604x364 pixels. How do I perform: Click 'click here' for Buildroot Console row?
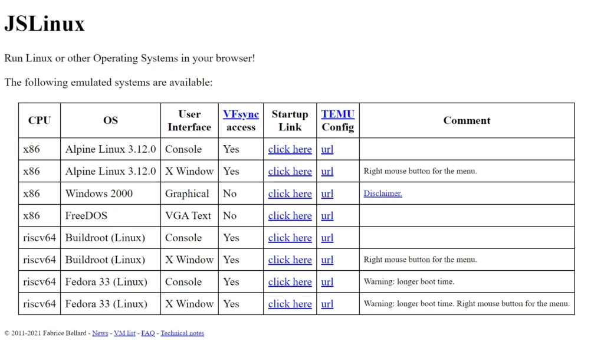(x=290, y=238)
